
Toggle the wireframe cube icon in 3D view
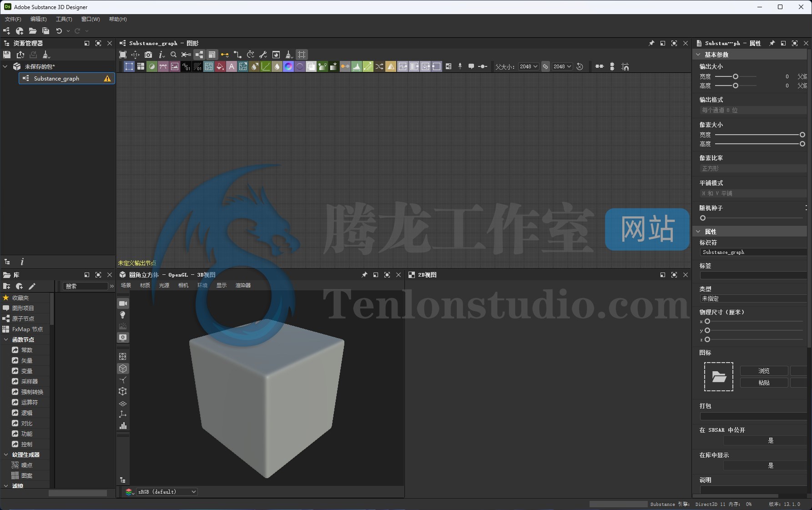click(x=123, y=391)
